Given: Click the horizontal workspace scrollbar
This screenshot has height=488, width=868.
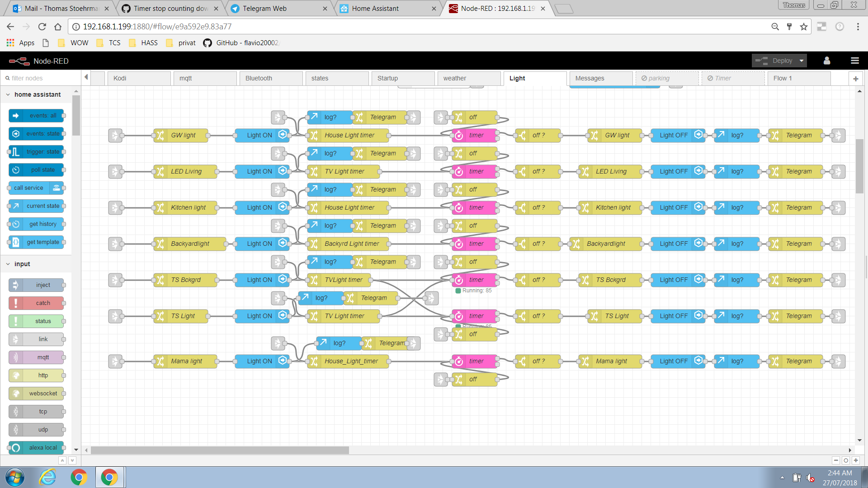Looking at the screenshot, I should (x=220, y=450).
